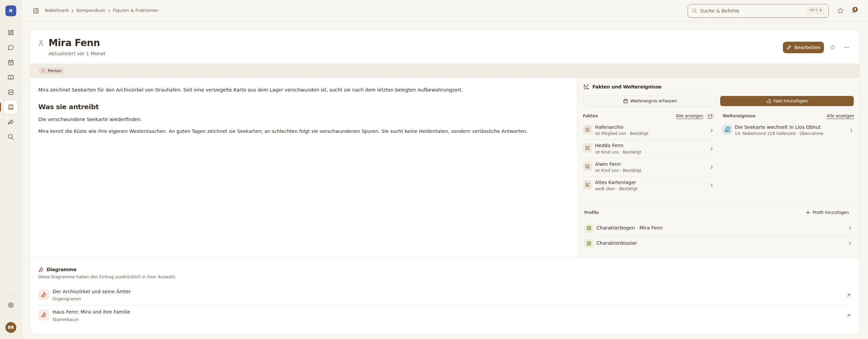Open the chat bubble sidebar icon

point(11,47)
